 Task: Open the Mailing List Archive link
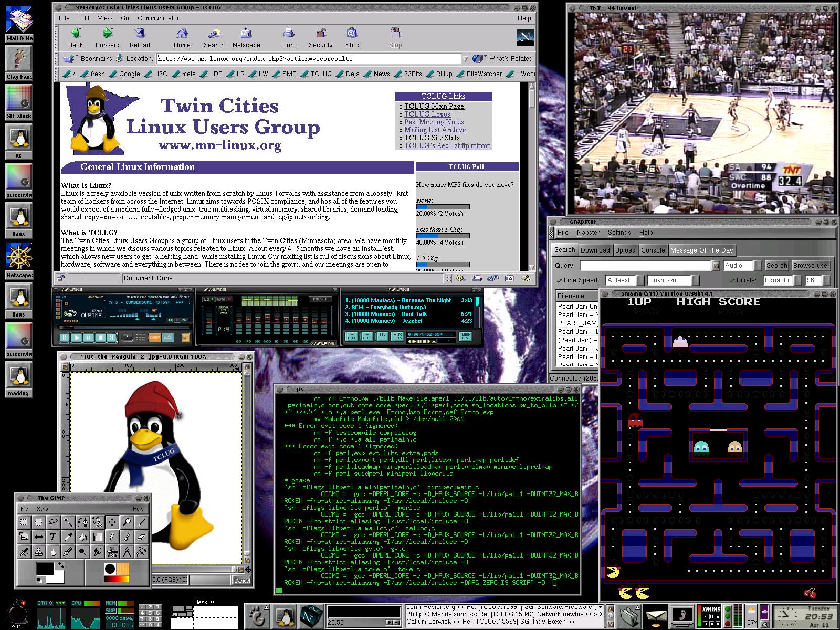pyautogui.click(x=435, y=130)
